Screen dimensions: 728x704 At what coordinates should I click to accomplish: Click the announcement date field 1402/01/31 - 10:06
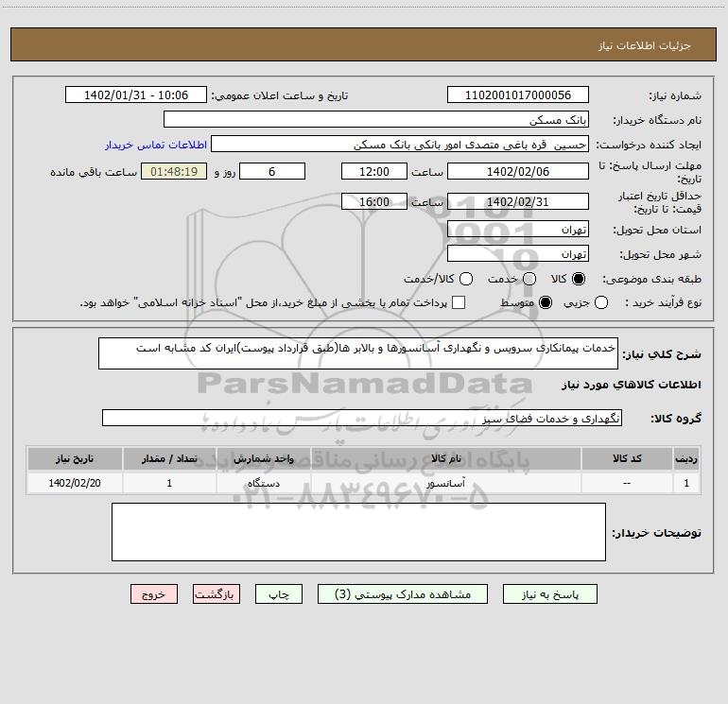pyautogui.click(x=136, y=94)
